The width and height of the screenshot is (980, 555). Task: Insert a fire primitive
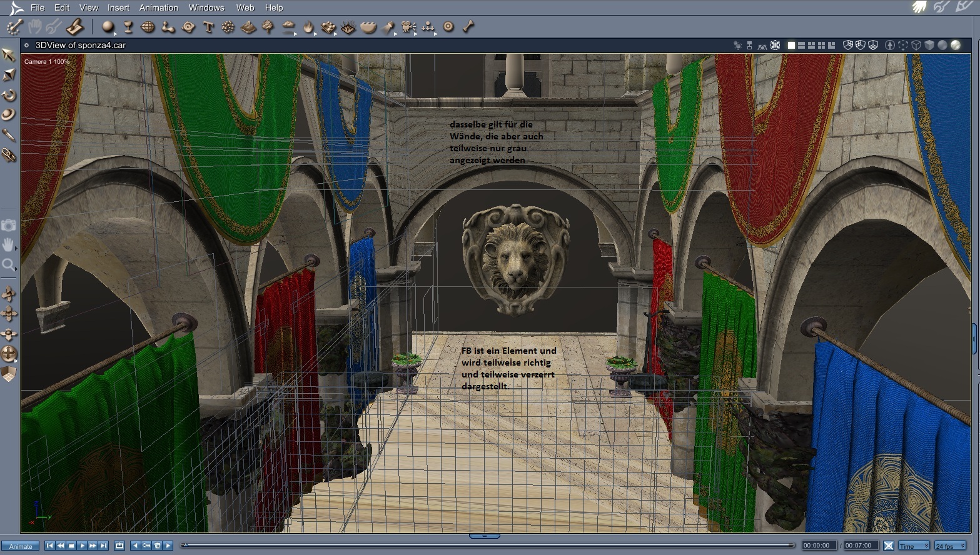[308, 27]
